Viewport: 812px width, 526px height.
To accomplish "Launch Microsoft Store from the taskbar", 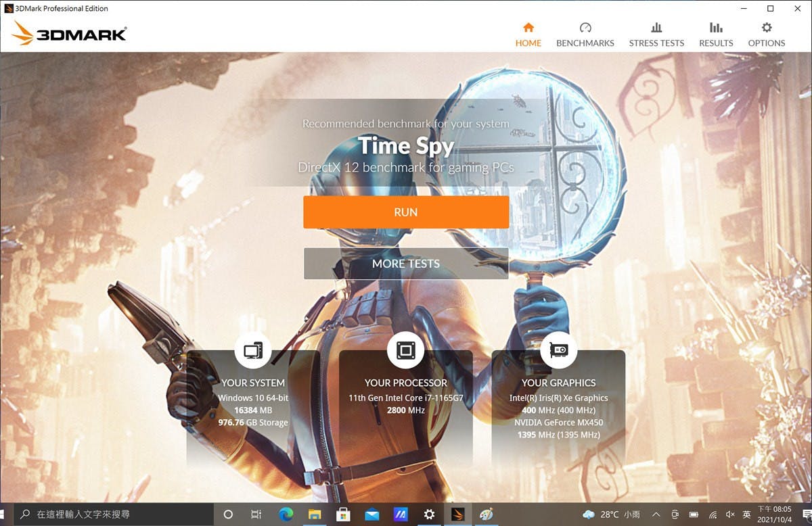I will click(x=343, y=515).
